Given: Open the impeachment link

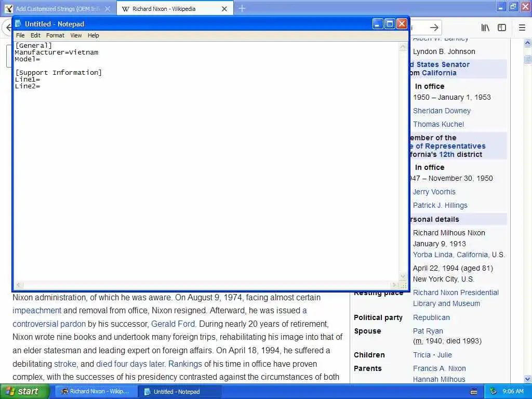Looking at the screenshot, I should 37,311.
